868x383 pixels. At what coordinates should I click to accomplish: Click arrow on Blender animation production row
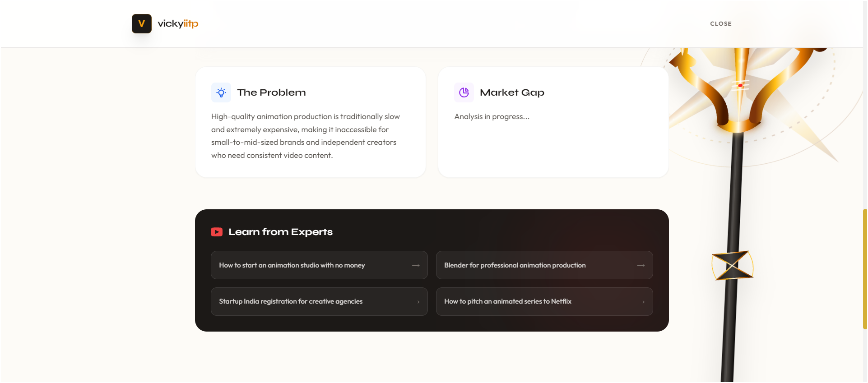point(641,265)
